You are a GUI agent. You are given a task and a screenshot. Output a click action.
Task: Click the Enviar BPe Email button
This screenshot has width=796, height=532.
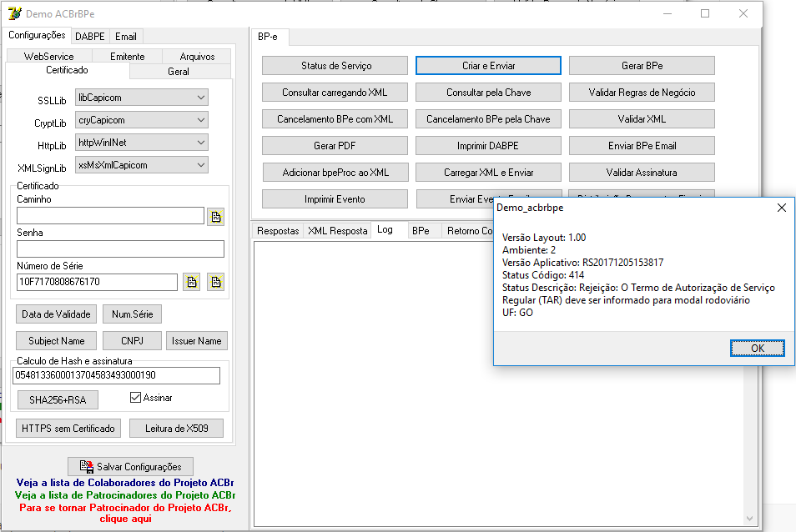tap(642, 146)
